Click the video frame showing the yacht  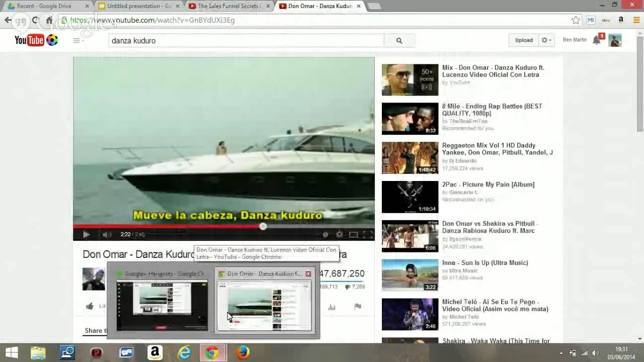pos(224,141)
